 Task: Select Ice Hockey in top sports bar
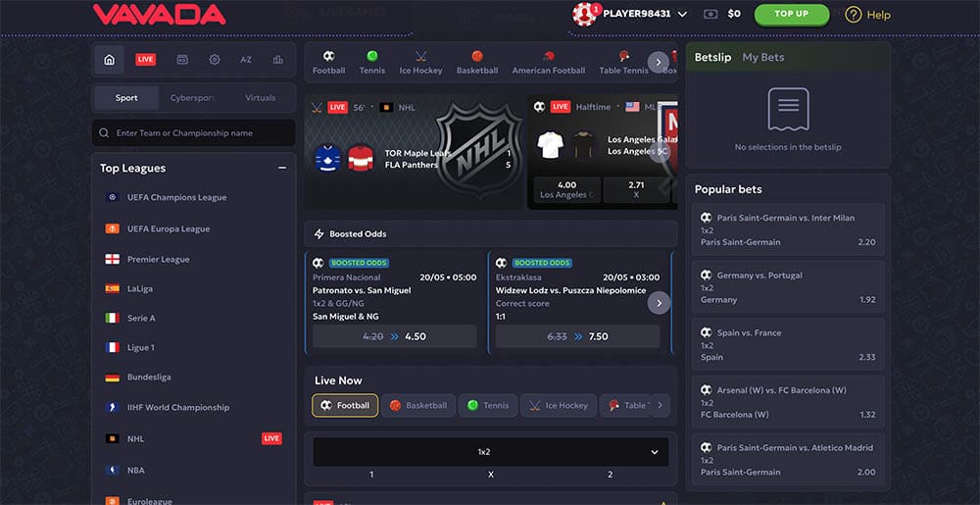click(x=420, y=63)
